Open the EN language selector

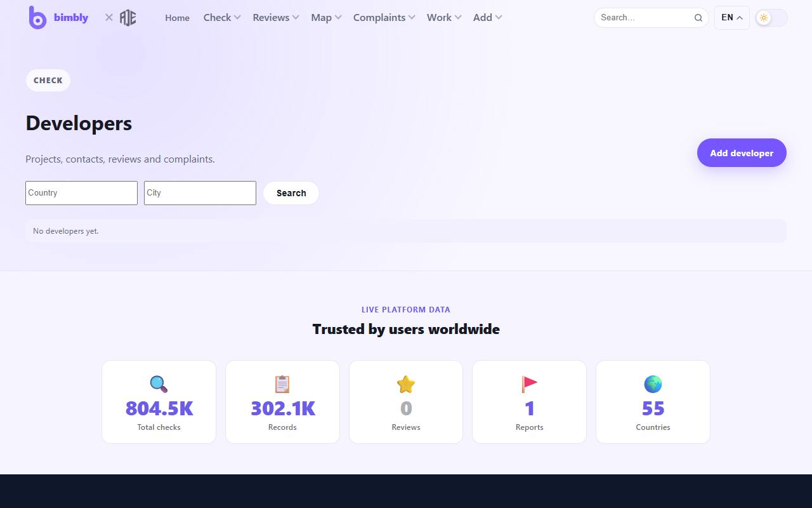[732, 18]
